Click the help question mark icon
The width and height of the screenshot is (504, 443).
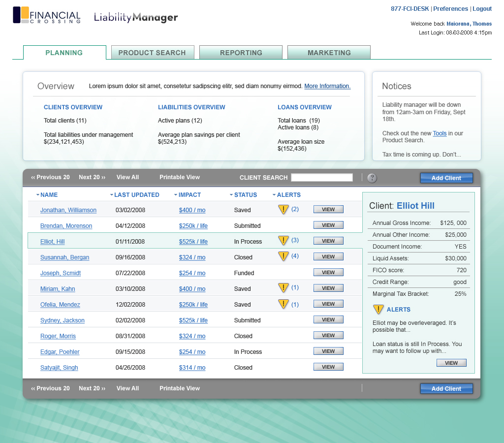(x=372, y=178)
